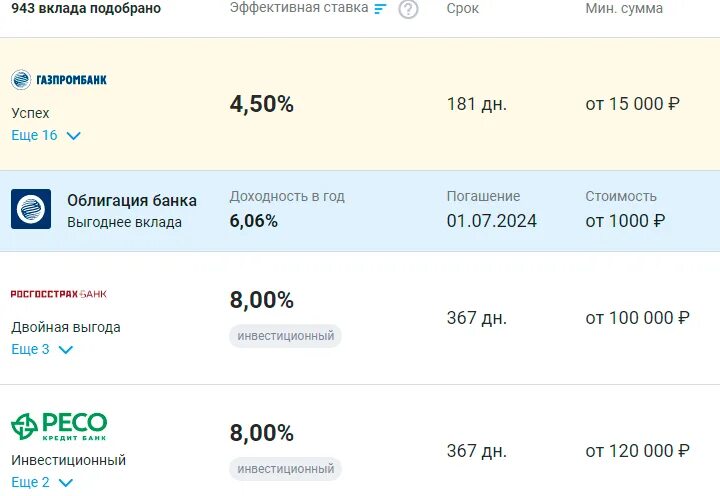Click the Росгосстрах Банк logo

tap(59, 294)
